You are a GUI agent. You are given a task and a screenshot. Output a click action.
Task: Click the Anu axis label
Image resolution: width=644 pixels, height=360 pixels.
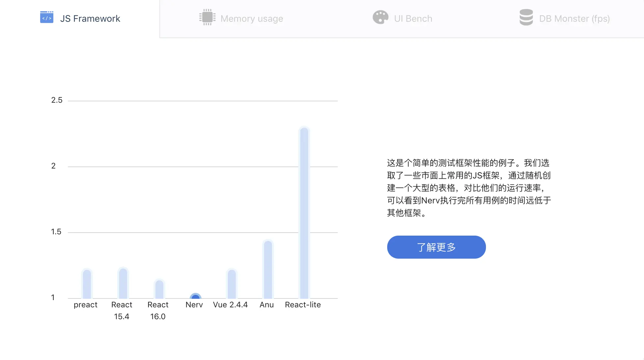267,305
